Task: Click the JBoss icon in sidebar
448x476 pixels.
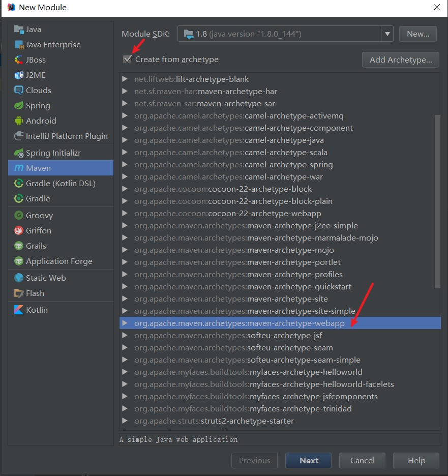Action: click(x=19, y=60)
